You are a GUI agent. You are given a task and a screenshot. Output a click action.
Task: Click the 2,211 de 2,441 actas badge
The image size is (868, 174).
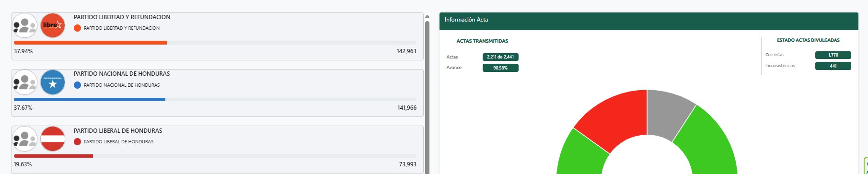click(x=500, y=57)
